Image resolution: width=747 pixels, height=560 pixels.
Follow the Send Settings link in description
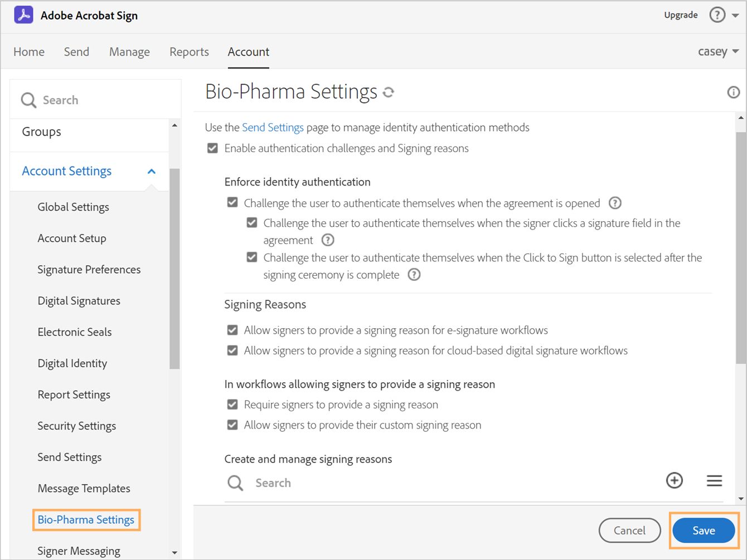pyautogui.click(x=273, y=128)
